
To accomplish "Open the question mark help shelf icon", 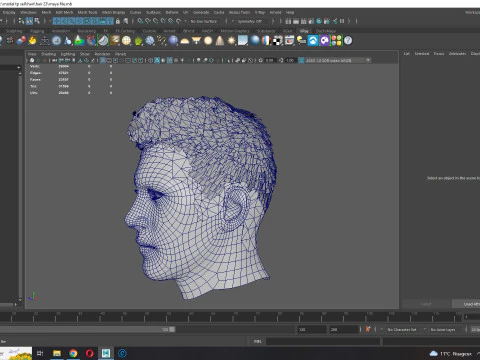I will coord(348,41).
